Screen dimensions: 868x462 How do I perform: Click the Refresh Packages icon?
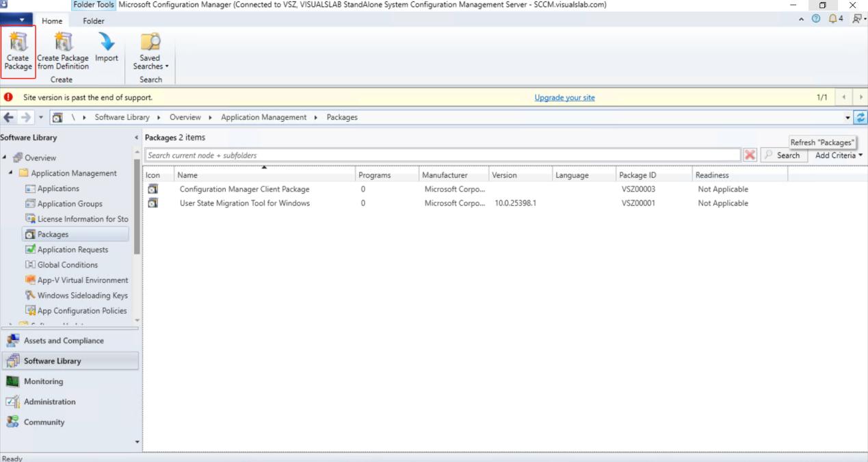[x=860, y=117]
